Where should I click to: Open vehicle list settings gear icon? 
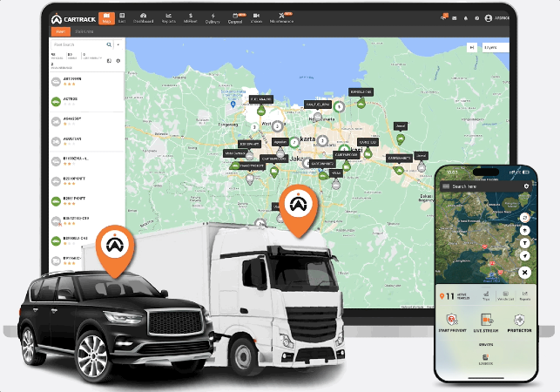click(118, 61)
